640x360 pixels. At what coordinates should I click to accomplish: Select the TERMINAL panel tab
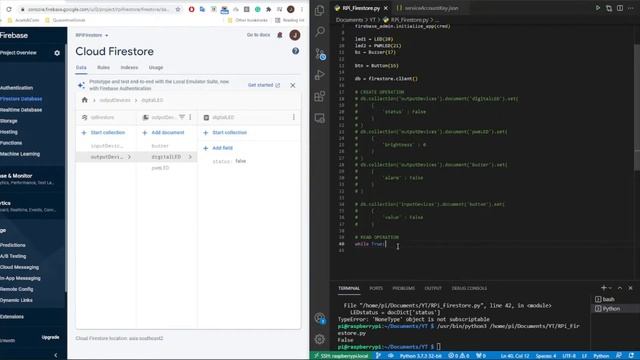349,288
